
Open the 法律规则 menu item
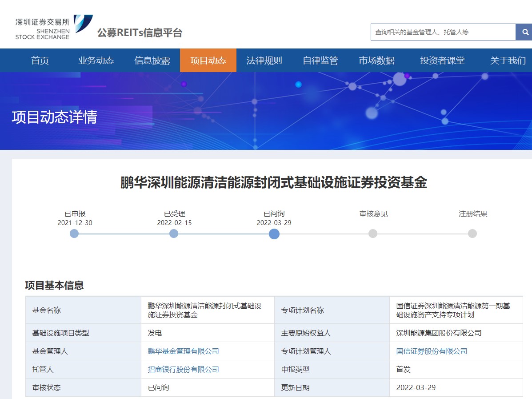[x=264, y=60]
